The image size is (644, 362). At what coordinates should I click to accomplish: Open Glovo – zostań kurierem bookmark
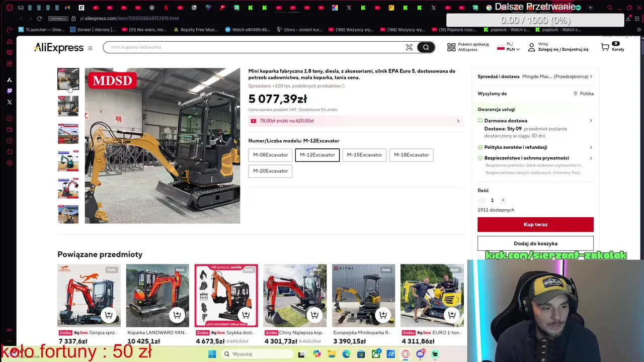coord(299,30)
